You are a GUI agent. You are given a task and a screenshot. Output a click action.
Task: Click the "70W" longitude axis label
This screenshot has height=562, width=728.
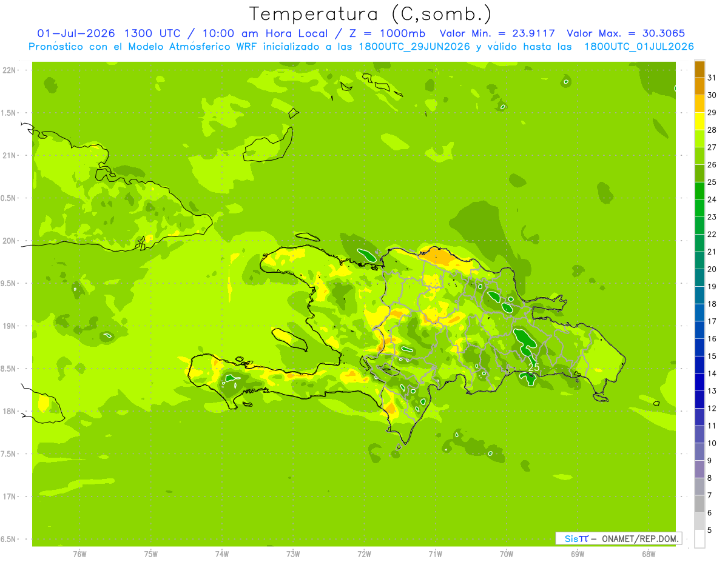507,554
